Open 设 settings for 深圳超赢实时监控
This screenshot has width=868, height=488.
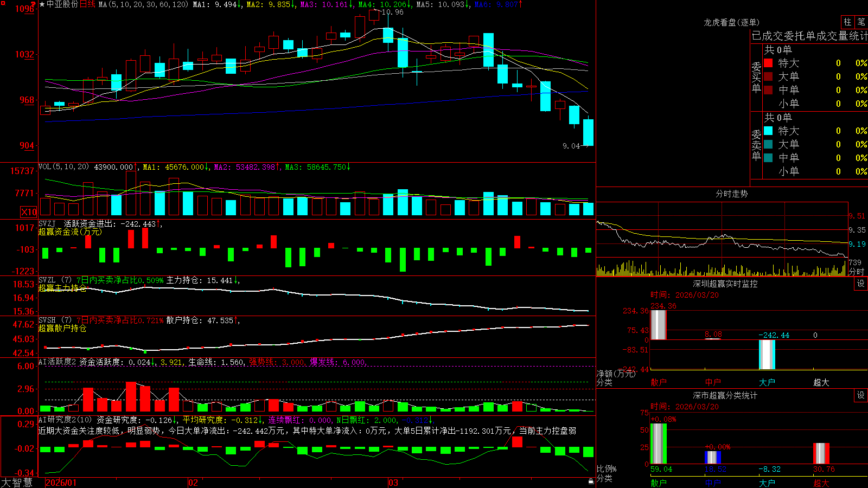click(x=861, y=284)
